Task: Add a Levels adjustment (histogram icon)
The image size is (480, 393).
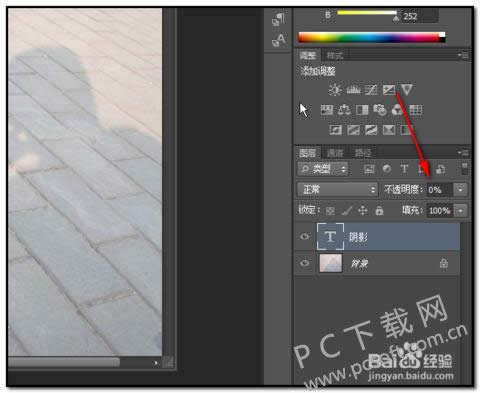Action: point(353,90)
